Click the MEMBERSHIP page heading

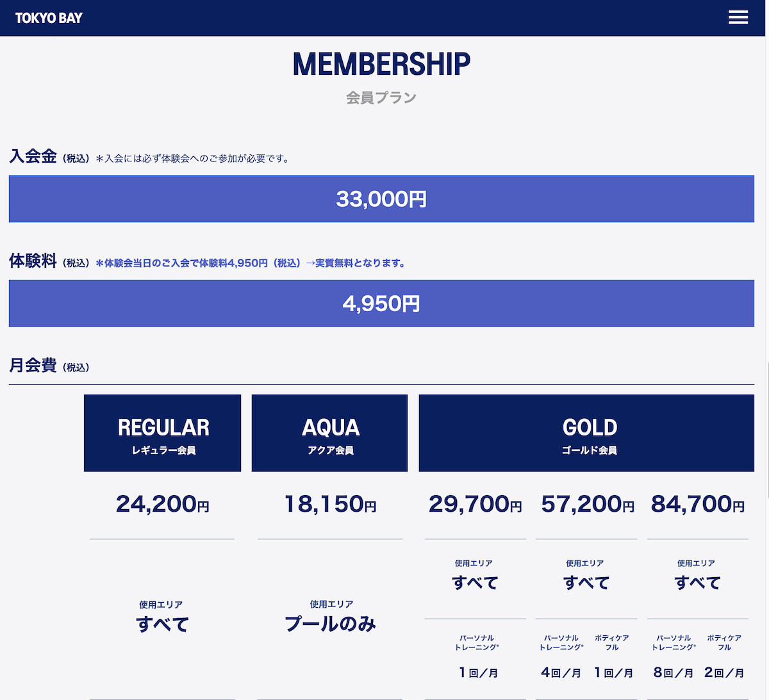(381, 64)
